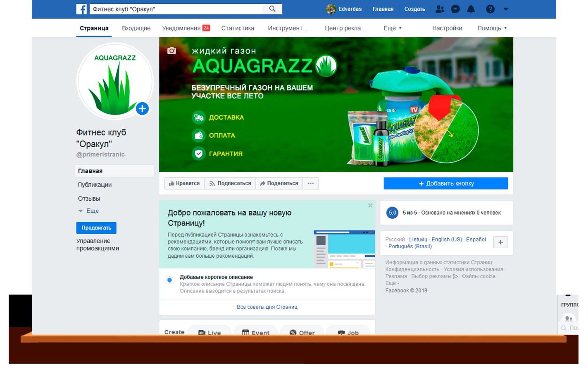The image size is (588, 374).
Task: Open the Центр рекла… tab
Action: [x=345, y=28]
